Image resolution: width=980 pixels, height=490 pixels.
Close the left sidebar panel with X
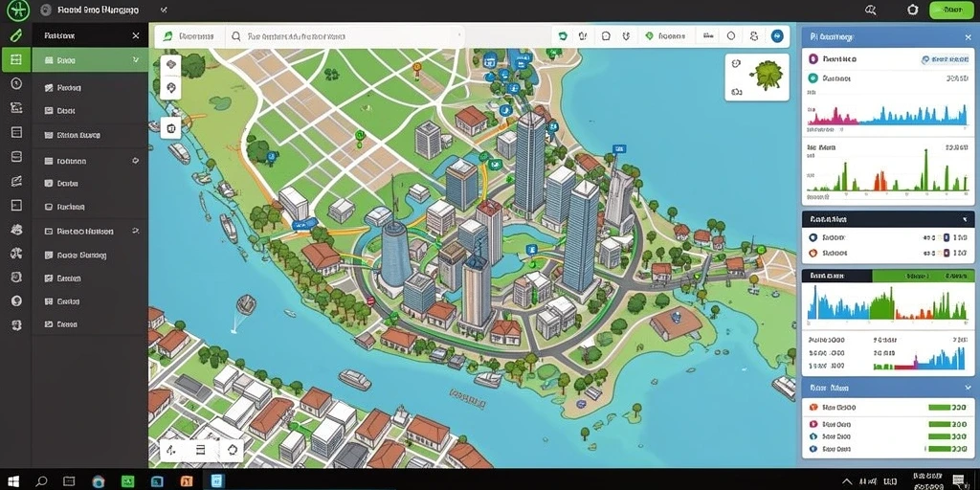pos(136,36)
